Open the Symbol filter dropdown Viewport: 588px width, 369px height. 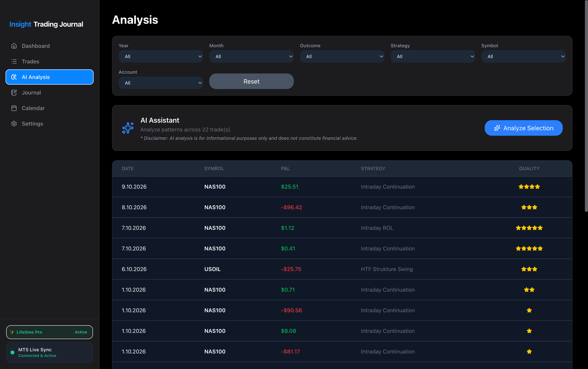(523, 56)
